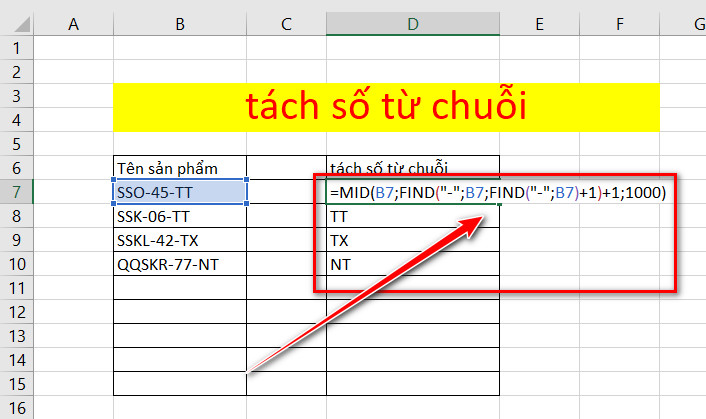Select result cell showing NT

(413, 264)
